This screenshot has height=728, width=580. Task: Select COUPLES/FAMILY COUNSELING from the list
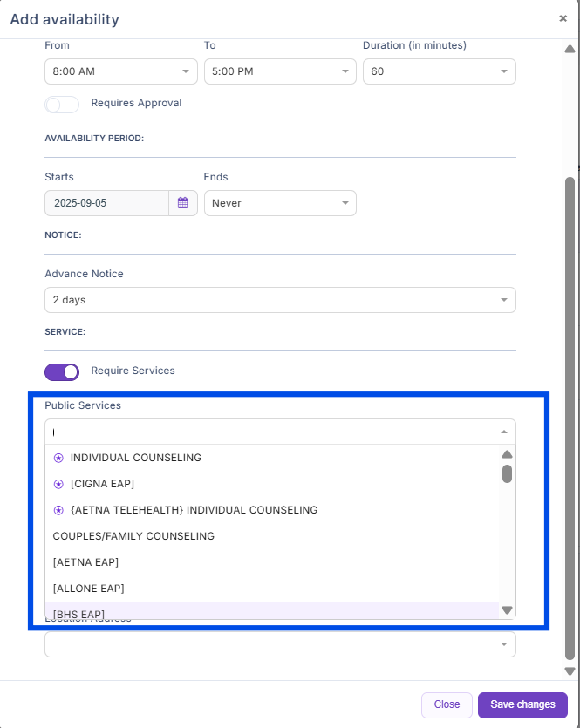click(x=133, y=536)
